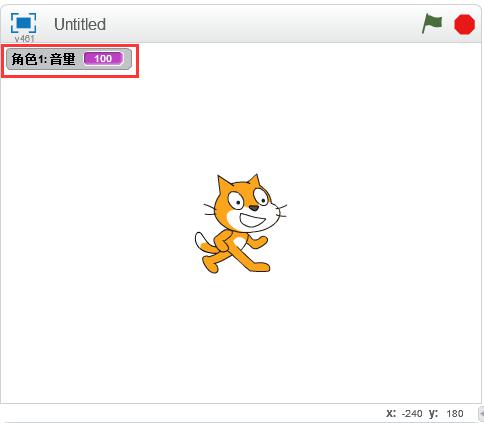Click the cat sprite's white-tipped tail

201,242
